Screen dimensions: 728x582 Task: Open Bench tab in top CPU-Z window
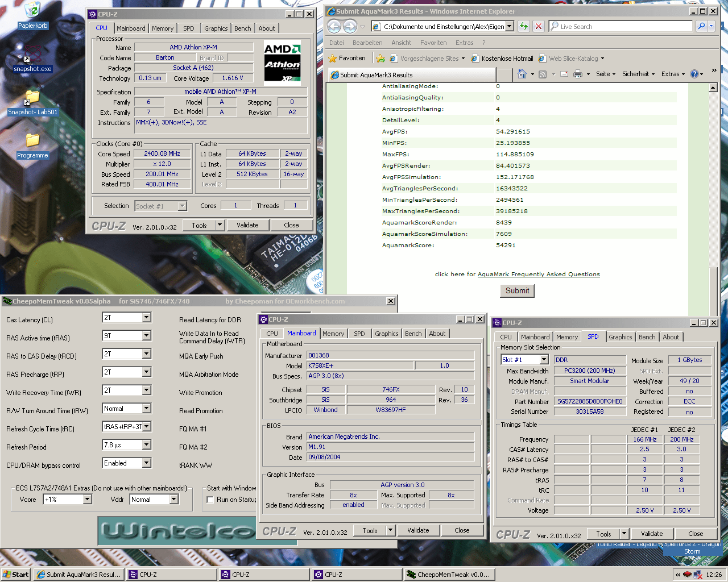click(x=243, y=28)
